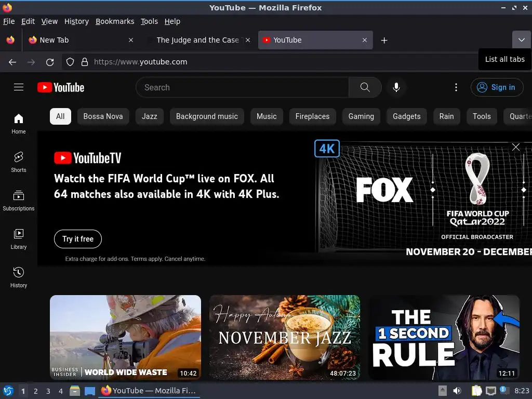The image size is (532, 399).
Task: Go to Home in sidebar
Action: [x=19, y=124]
